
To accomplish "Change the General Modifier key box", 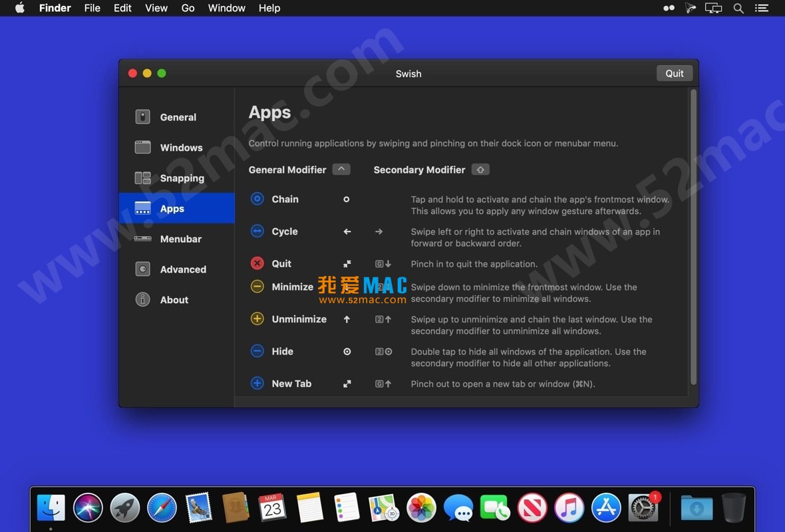I will (x=341, y=170).
